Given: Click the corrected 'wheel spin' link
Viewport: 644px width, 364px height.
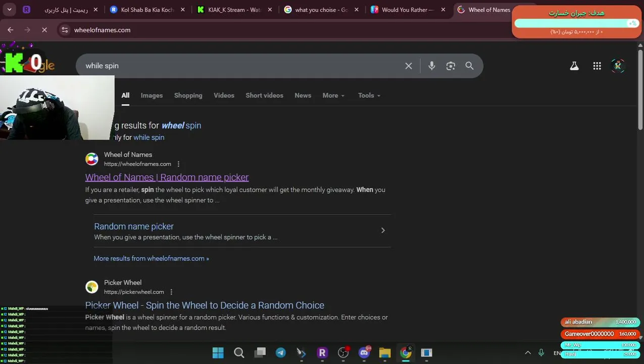Looking at the screenshot, I should coord(181,125).
